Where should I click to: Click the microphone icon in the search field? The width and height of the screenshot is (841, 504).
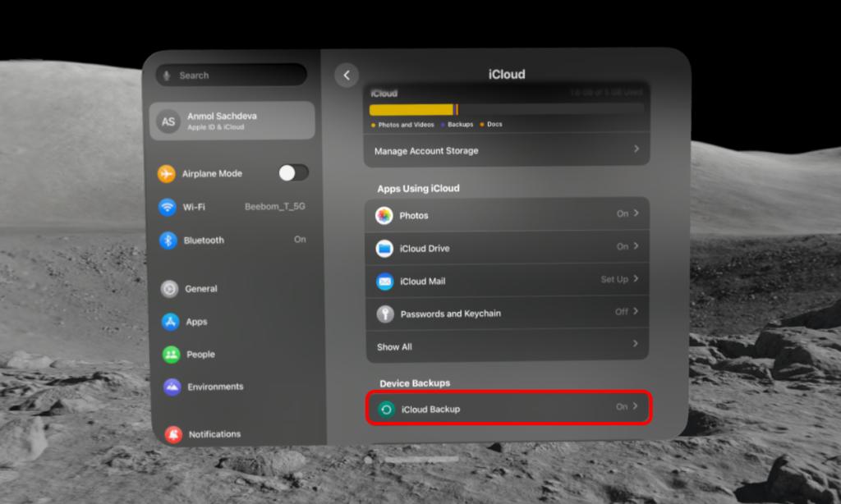(167, 76)
